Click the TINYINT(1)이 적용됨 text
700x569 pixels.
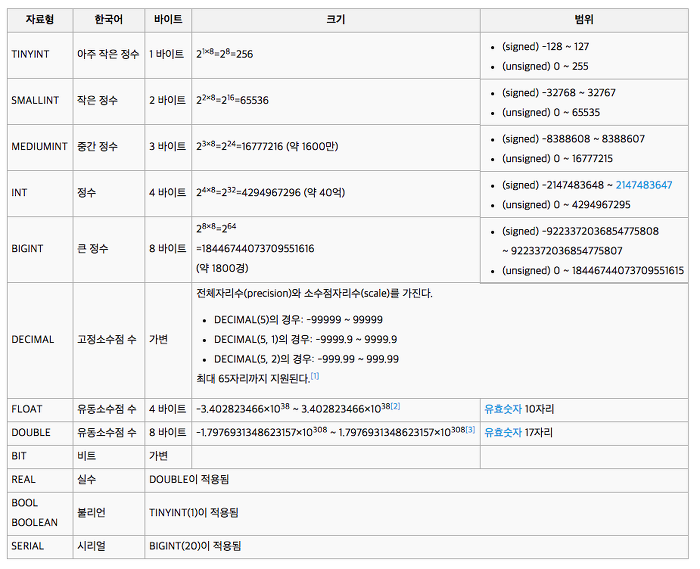click(x=194, y=513)
